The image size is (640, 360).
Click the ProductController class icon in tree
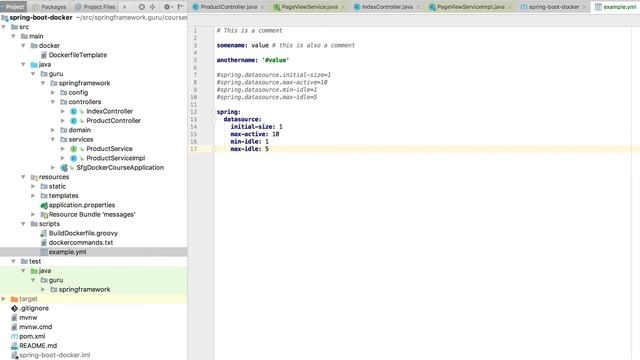73,120
